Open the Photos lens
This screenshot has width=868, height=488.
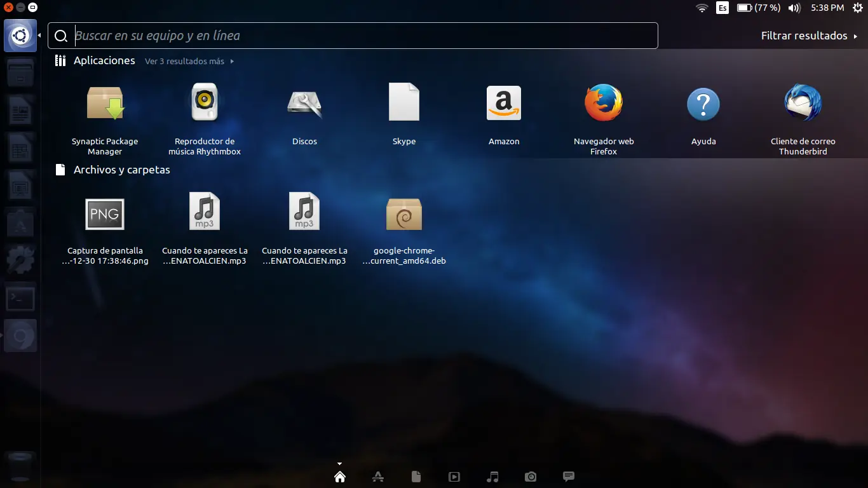(531, 476)
